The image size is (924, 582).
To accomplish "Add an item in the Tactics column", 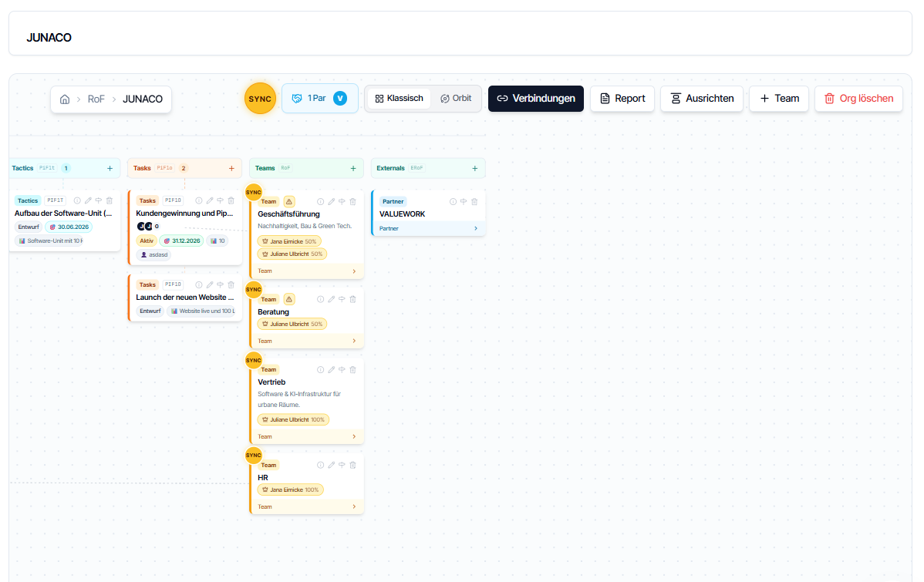I will tap(110, 169).
